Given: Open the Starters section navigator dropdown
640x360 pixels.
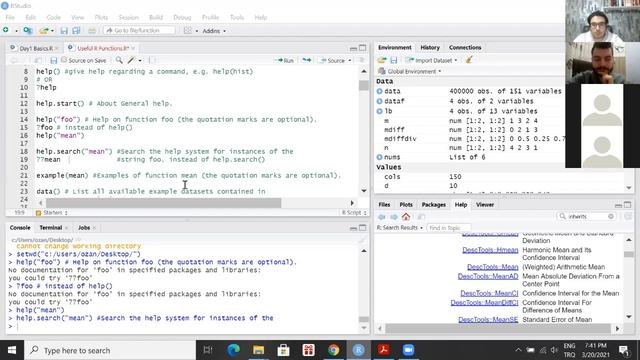Looking at the screenshot, I should pos(52,213).
